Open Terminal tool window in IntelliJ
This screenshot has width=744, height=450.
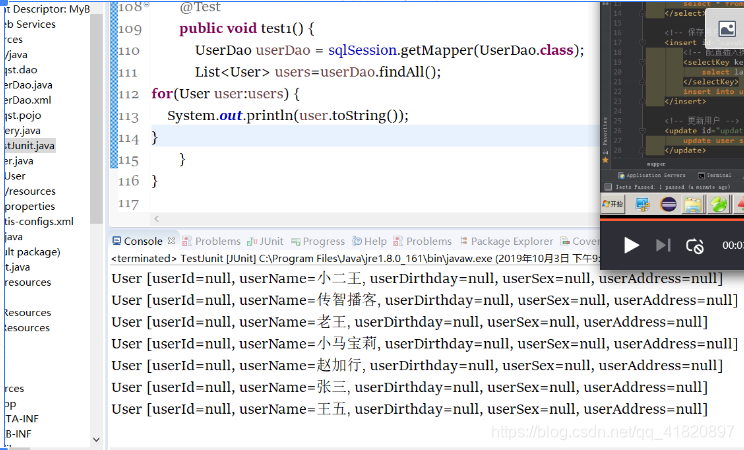(715, 175)
